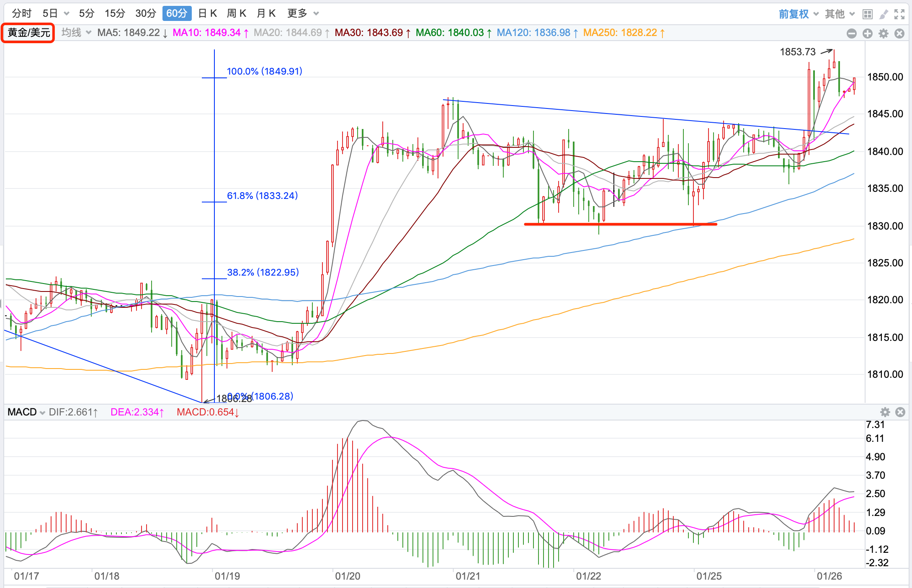Click the 黄金/美元 symbol label

point(28,32)
